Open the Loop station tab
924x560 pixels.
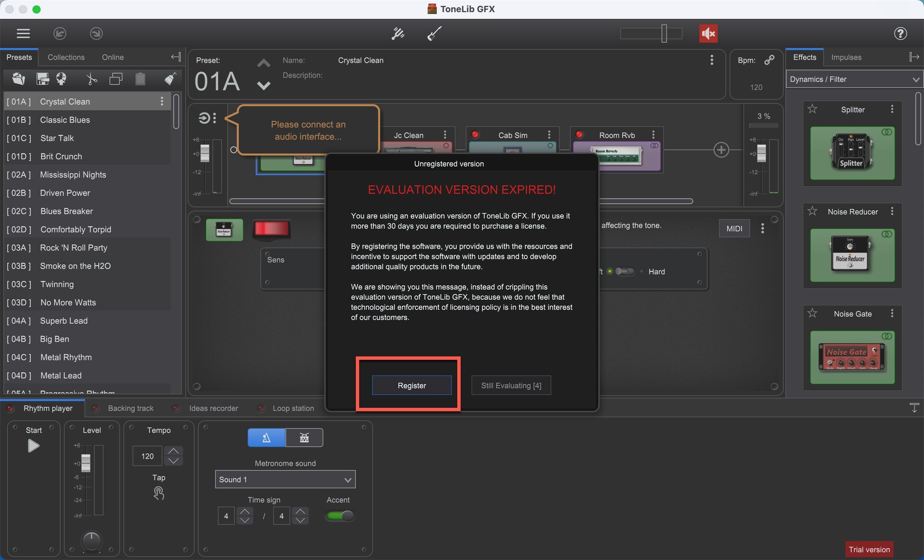(x=293, y=408)
